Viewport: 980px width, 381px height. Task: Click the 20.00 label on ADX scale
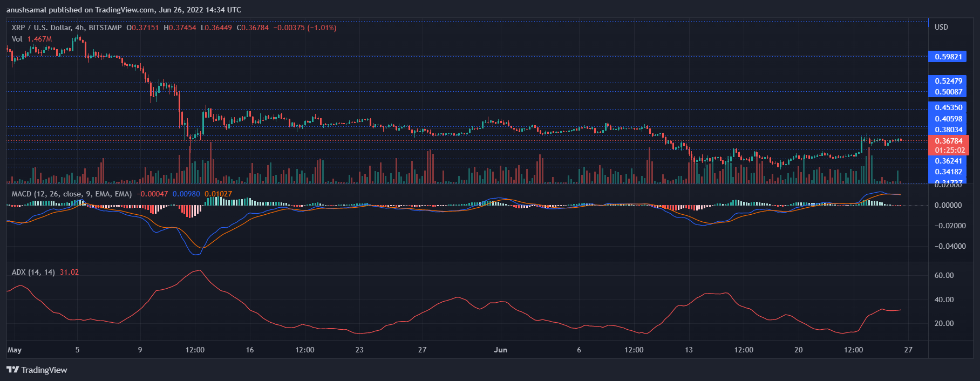tap(944, 323)
